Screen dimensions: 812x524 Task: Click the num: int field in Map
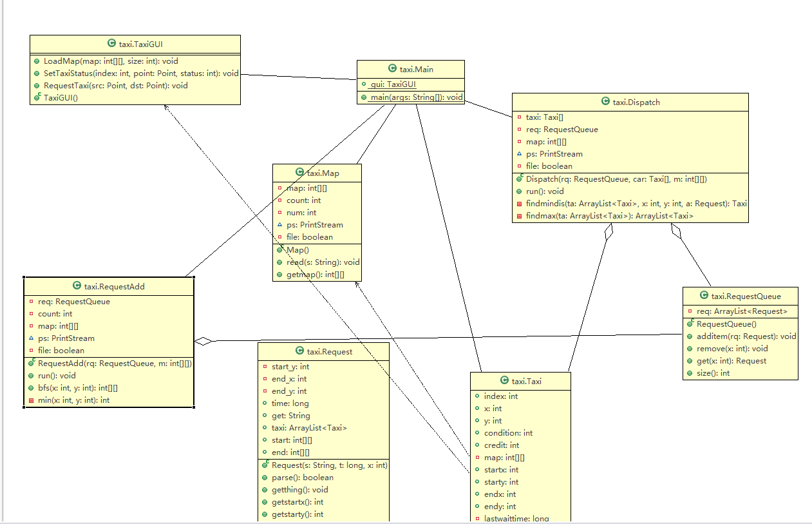point(301,213)
